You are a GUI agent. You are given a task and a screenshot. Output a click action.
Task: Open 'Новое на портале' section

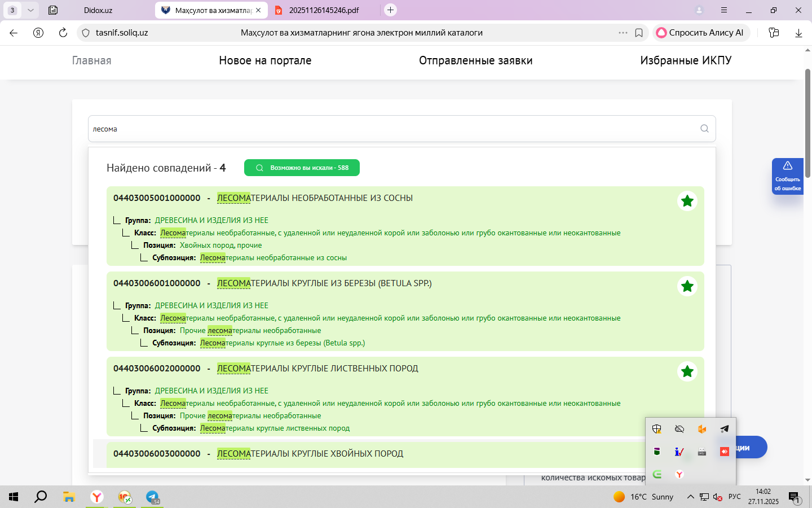[x=265, y=60]
